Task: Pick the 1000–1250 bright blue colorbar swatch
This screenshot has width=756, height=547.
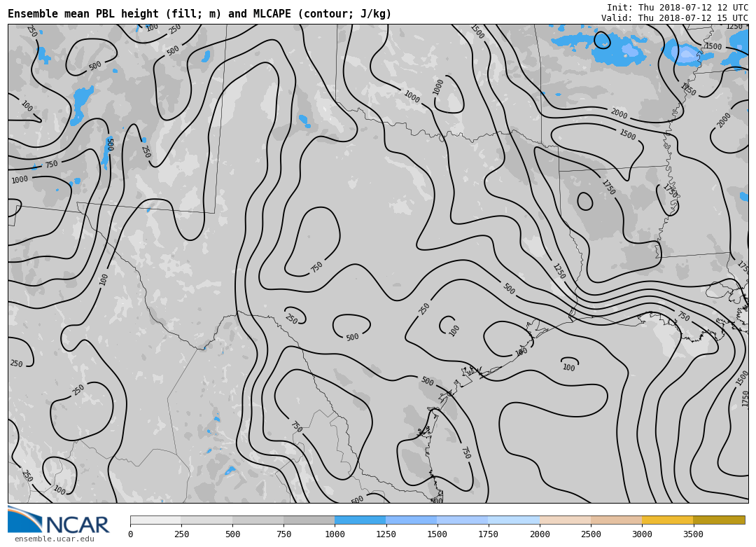Action: [x=360, y=520]
